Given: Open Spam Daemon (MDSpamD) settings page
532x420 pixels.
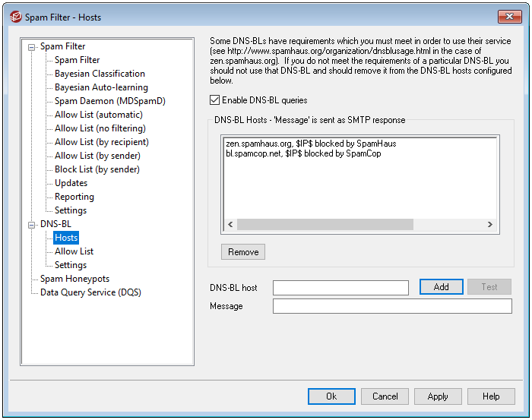Looking at the screenshot, I should (x=109, y=101).
